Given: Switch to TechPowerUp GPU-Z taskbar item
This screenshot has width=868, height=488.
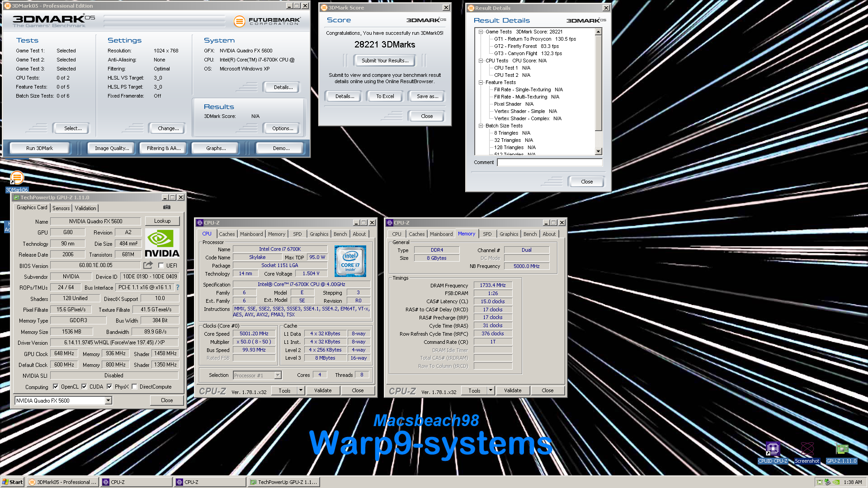Looking at the screenshot, I should pyautogui.click(x=283, y=482).
